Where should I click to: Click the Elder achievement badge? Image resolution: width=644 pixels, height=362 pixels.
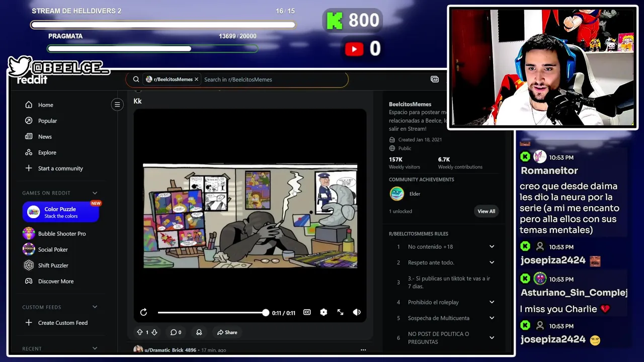pos(397,194)
